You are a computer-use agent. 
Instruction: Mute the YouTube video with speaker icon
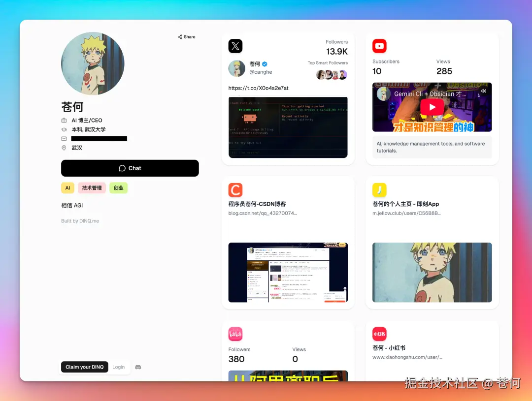point(484,91)
